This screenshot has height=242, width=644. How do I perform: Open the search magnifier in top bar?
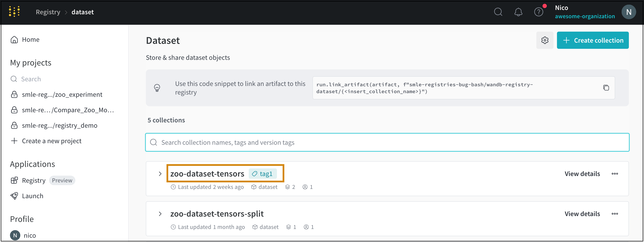pos(498,12)
